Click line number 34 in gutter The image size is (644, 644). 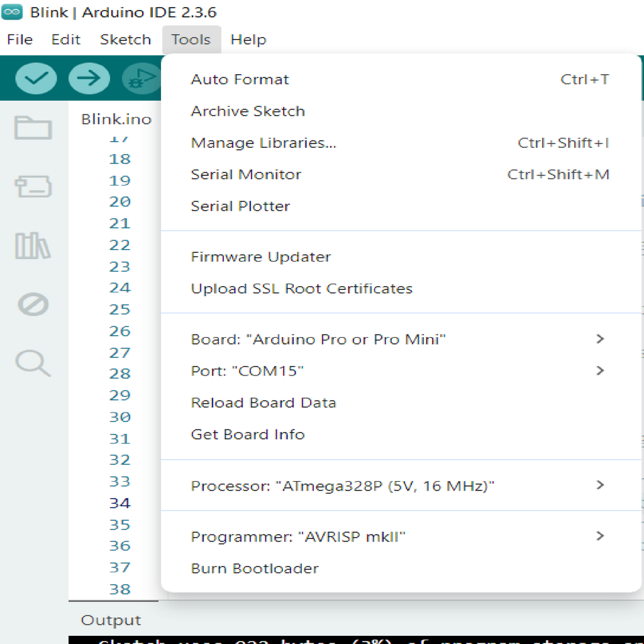pos(119,502)
